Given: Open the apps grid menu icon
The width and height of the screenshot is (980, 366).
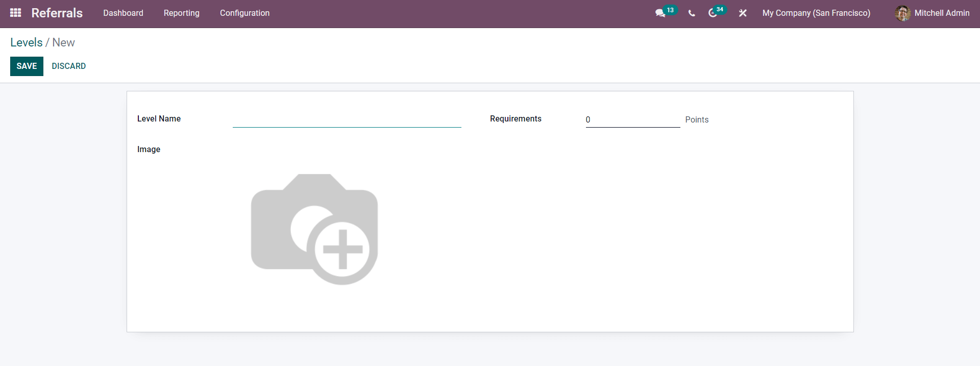Looking at the screenshot, I should [x=16, y=13].
